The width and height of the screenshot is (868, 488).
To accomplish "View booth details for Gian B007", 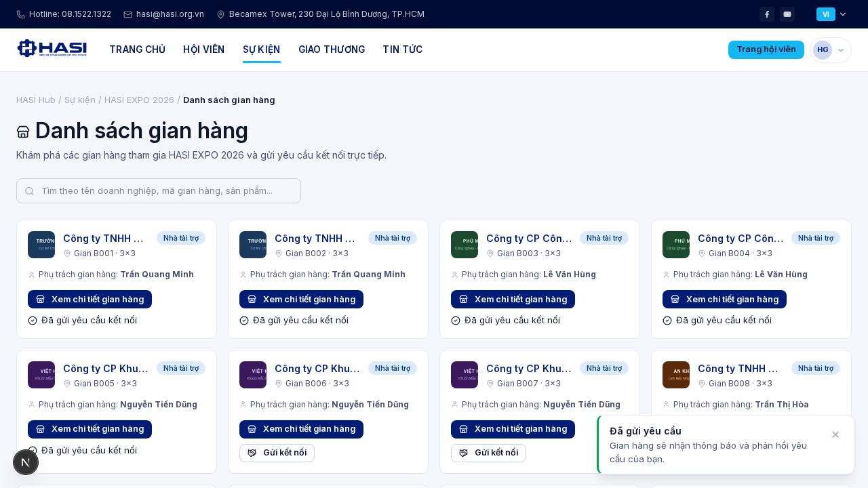I will (x=513, y=429).
